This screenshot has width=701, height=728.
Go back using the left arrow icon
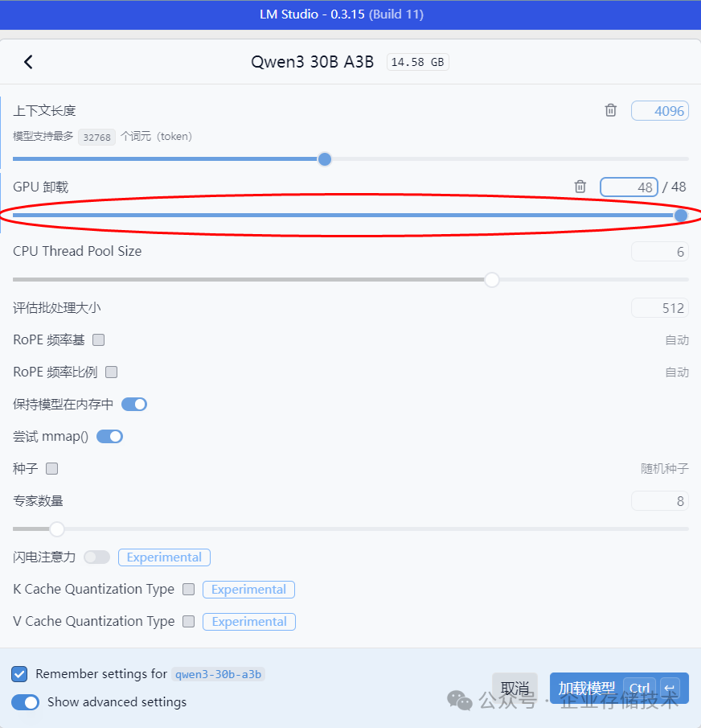pos(28,62)
